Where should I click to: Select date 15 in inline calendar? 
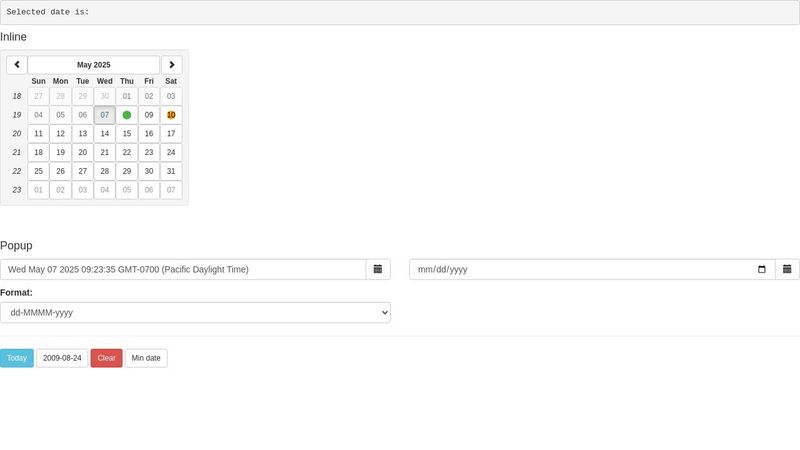click(x=127, y=134)
